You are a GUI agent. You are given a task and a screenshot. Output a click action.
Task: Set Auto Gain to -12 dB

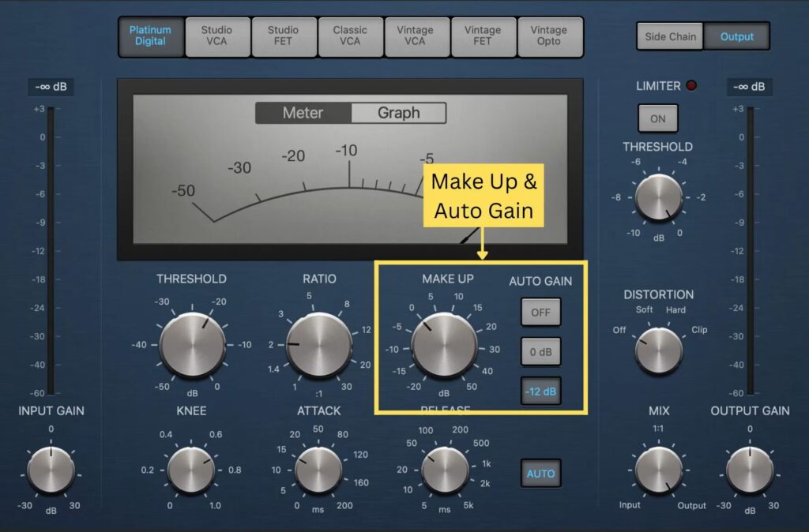click(x=540, y=392)
